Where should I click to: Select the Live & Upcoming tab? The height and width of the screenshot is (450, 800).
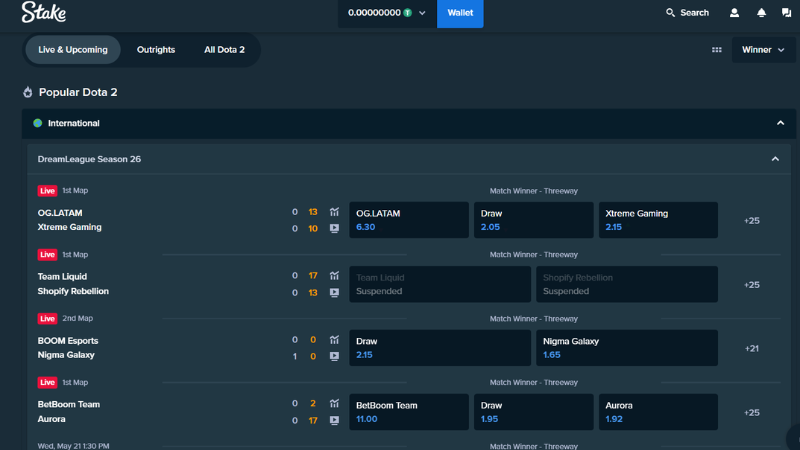click(x=73, y=49)
